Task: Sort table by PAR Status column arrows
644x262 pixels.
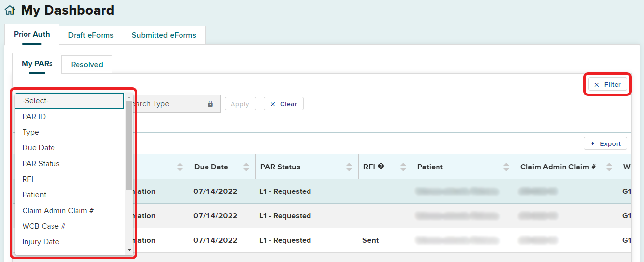Action: coord(349,167)
